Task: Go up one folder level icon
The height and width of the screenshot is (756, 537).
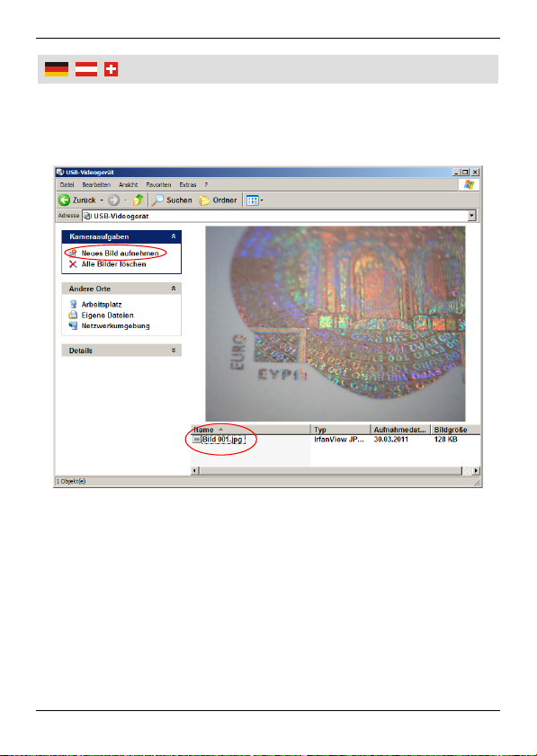Action: tap(139, 200)
